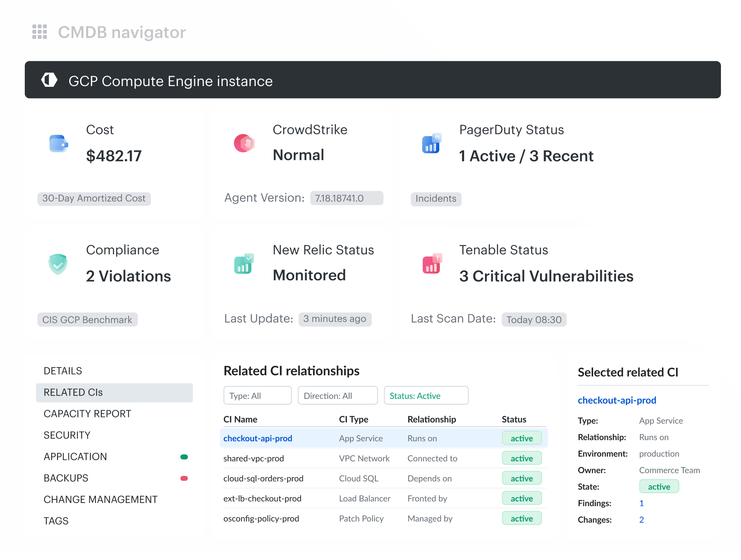Image resolution: width=741 pixels, height=560 pixels.
Task: Select the New Relic Status icon
Action: pyautogui.click(x=244, y=264)
